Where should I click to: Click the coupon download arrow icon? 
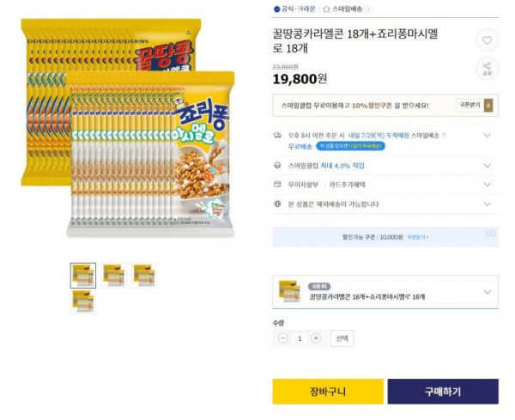coord(488,106)
